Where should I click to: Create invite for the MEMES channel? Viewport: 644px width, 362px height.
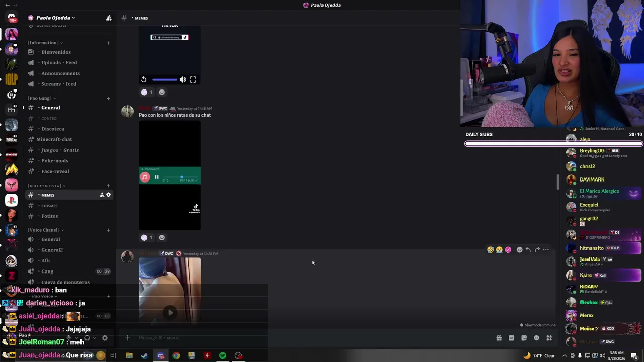tap(102, 195)
